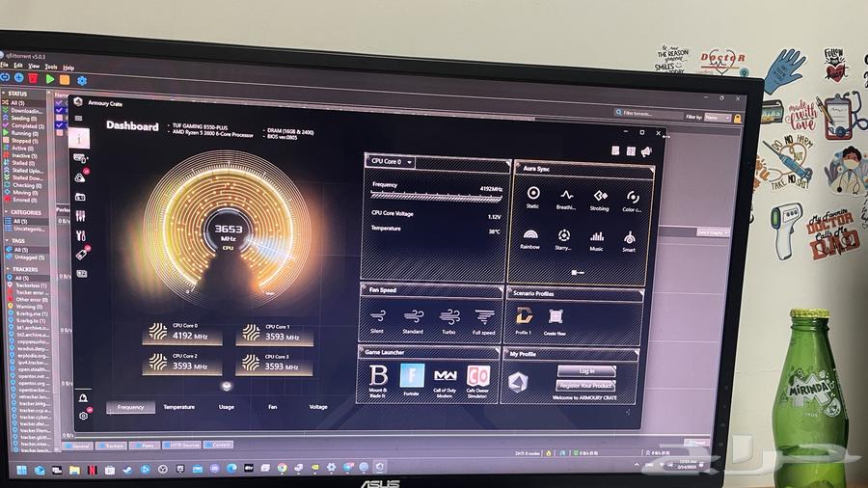Switch to the Fan tab
This screenshot has height=488, width=868.
coord(272,407)
